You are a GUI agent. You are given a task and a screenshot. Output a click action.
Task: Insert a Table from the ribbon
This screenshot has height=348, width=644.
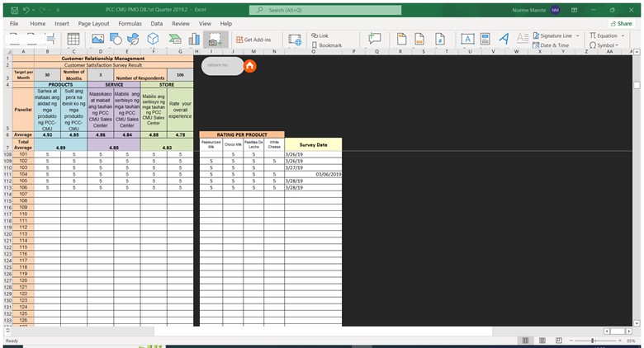click(x=73, y=39)
